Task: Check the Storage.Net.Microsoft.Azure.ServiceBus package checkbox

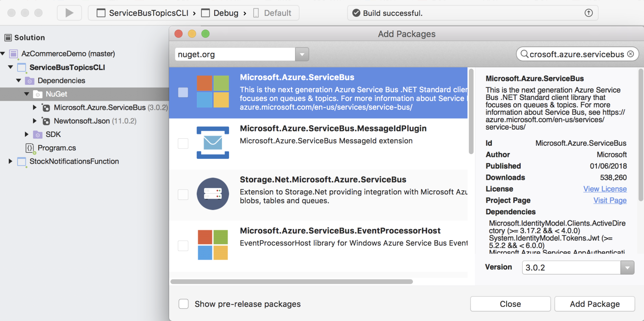Action: [x=183, y=195]
